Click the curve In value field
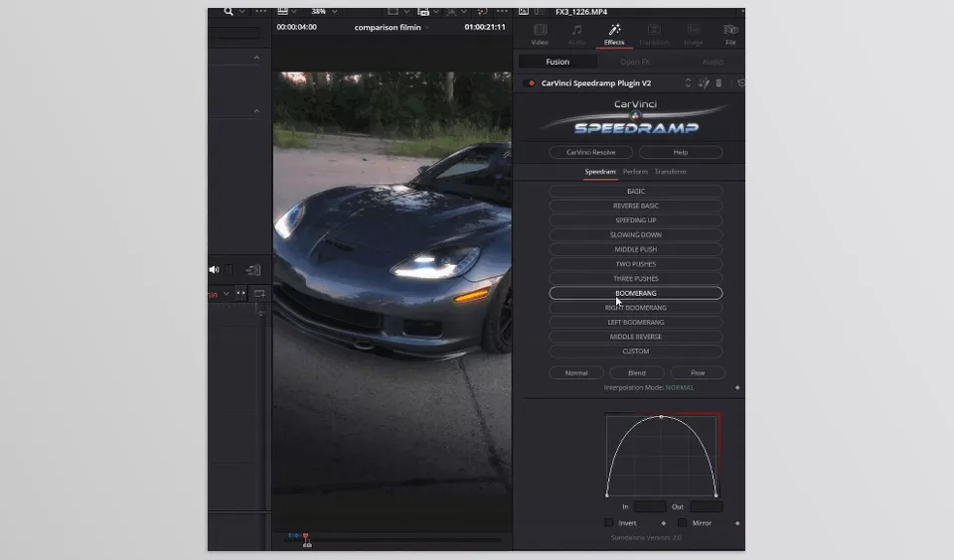Screen dimensions: 954x560 [649, 506]
